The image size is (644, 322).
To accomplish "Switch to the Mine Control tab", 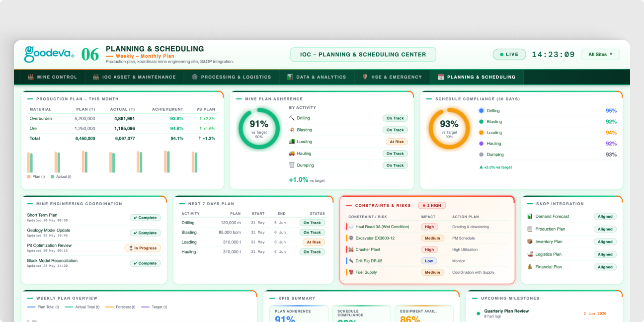I will [52, 77].
